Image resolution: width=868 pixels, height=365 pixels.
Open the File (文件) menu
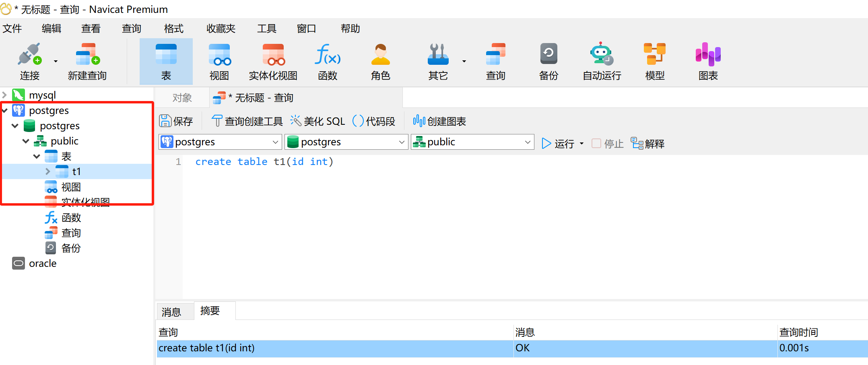12,29
